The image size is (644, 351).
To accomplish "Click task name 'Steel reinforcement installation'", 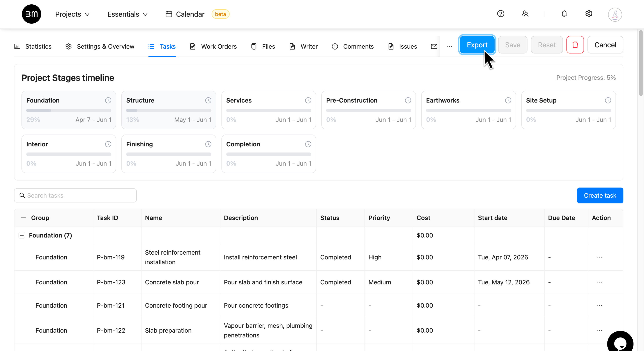I will (173, 257).
